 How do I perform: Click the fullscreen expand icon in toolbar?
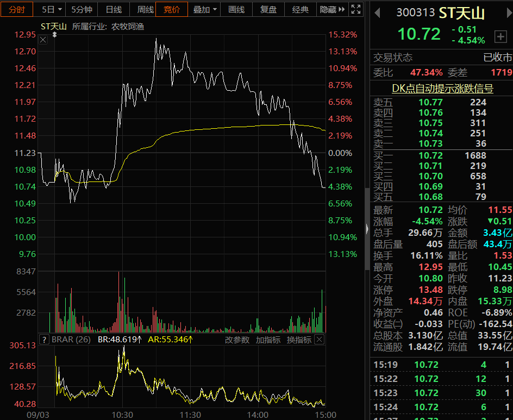click(356, 9)
